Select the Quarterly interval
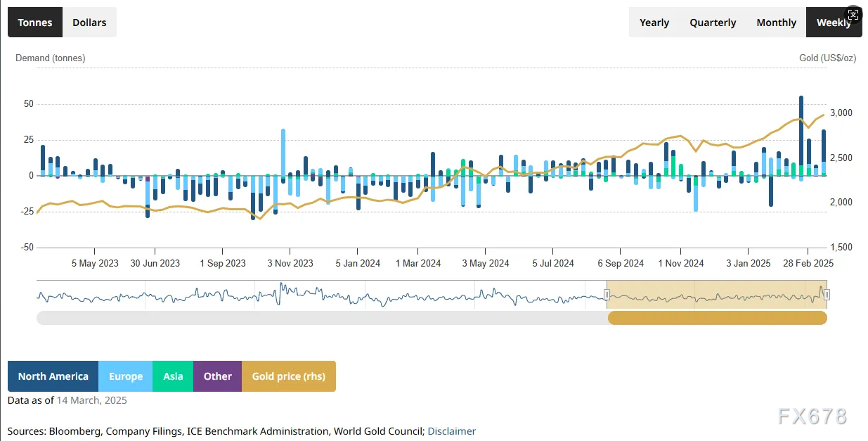 (x=713, y=23)
